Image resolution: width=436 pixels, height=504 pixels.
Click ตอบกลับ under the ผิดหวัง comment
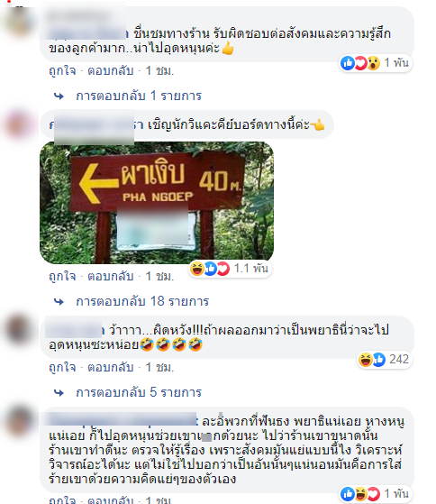tap(111, 367)
